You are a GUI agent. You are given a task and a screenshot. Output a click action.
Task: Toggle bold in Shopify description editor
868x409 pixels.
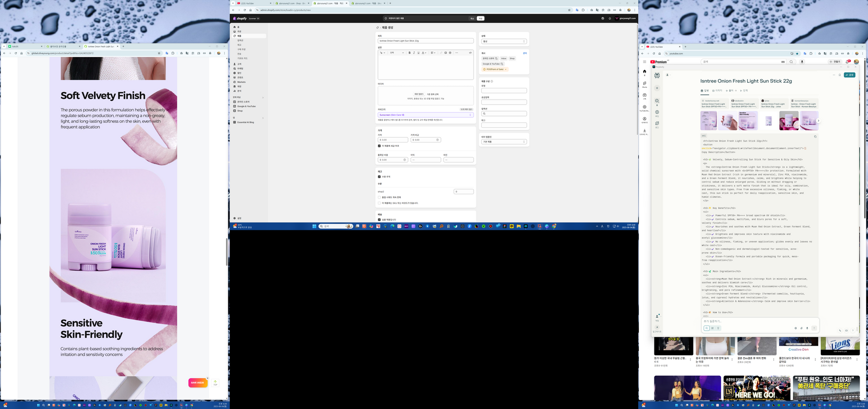click(x=410, y=53)
